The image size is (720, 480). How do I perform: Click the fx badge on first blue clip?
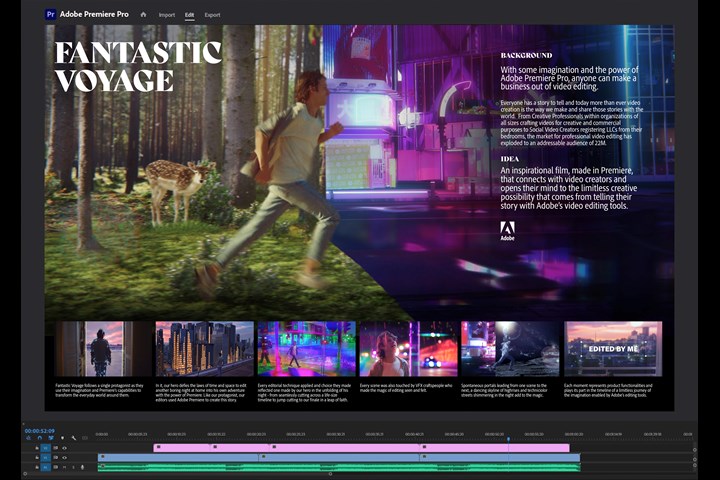pos(103,456)
